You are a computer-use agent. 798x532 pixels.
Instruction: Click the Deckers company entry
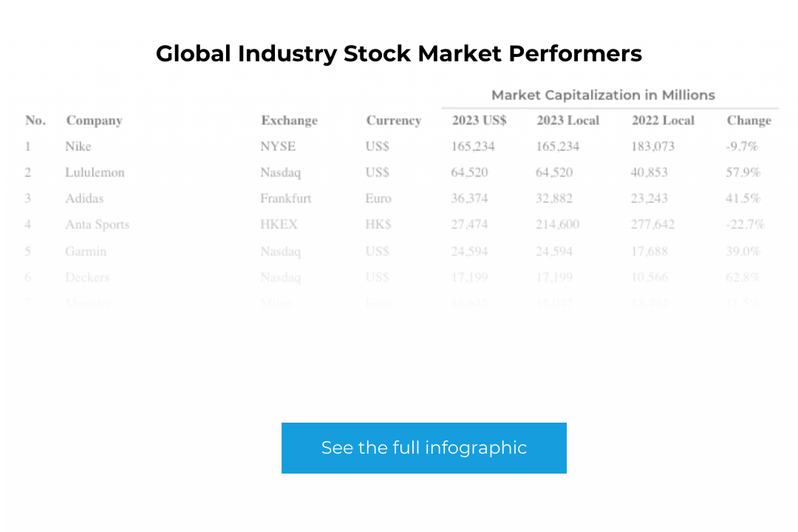[x=87, y=277]
